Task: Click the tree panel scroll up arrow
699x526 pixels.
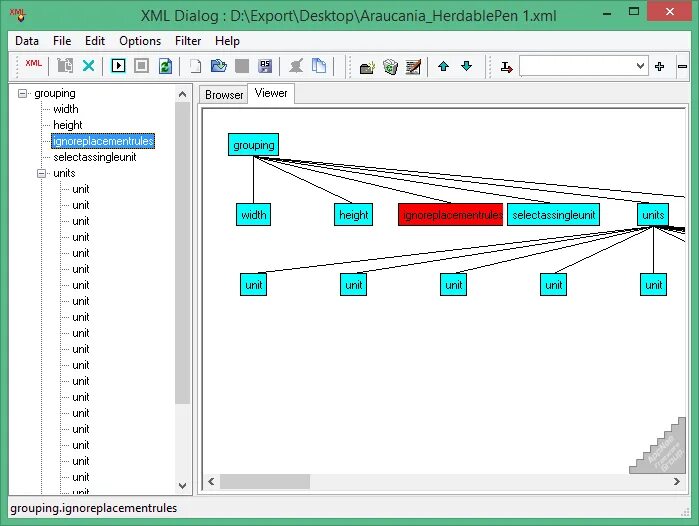Action: [182, 94]
